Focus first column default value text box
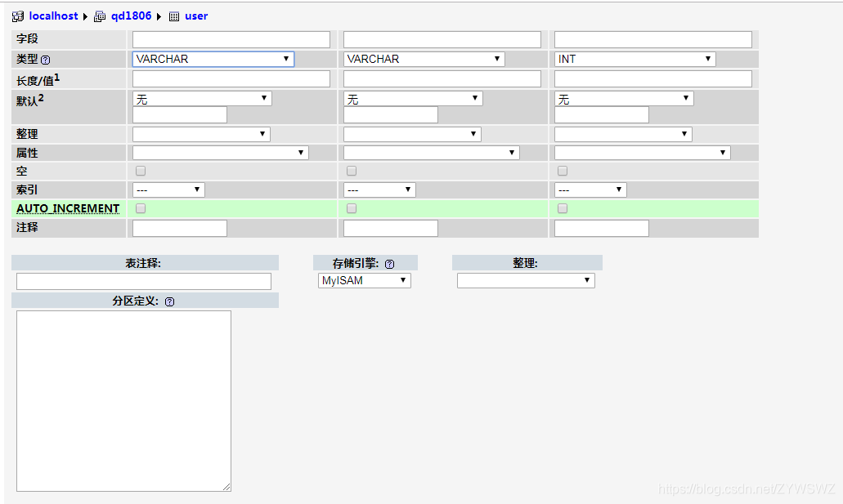The height and width of the screenshot is (504, 843). tap(180, 115)
